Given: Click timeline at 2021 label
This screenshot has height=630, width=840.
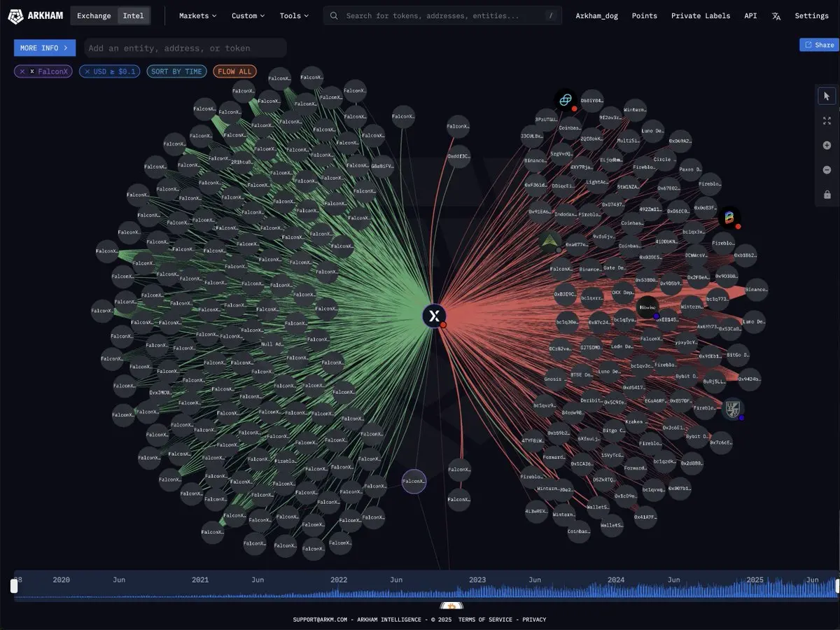Looking at the screenshot, I should pyautogui.click(x=200, y=580).
